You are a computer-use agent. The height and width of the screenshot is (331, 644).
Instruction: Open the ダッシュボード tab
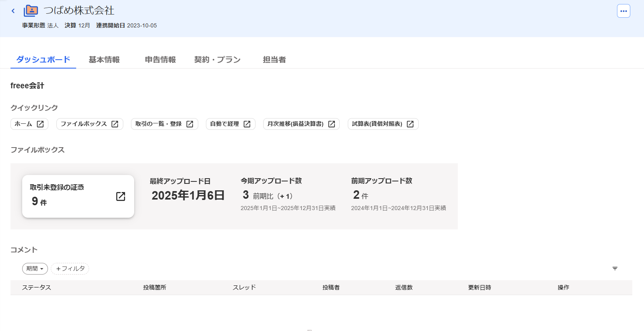[x=43, y=60]
